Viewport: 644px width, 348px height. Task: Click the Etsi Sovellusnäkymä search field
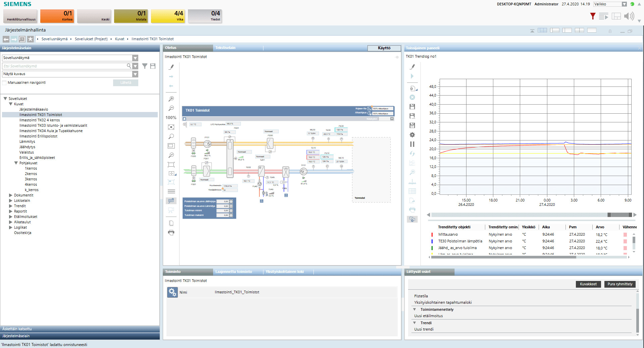tap(64, 66)
